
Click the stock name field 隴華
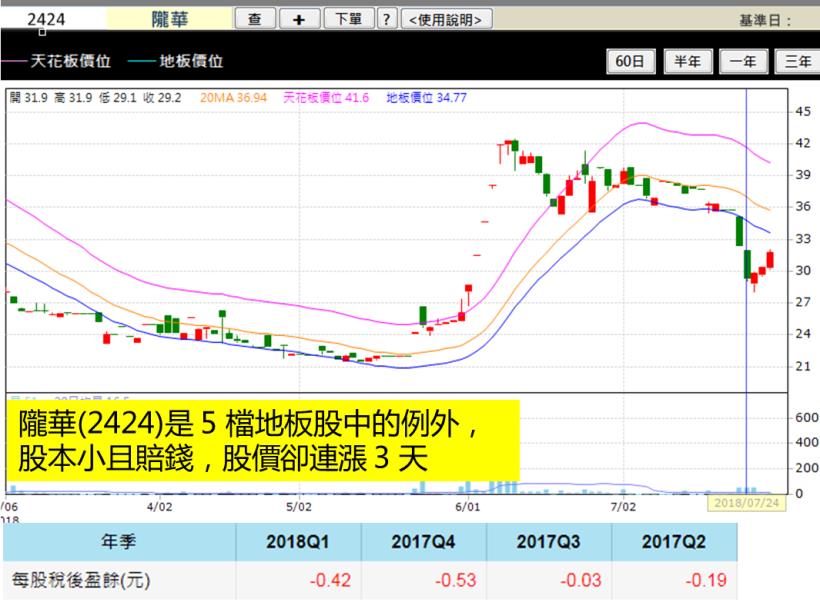[169, 19]
